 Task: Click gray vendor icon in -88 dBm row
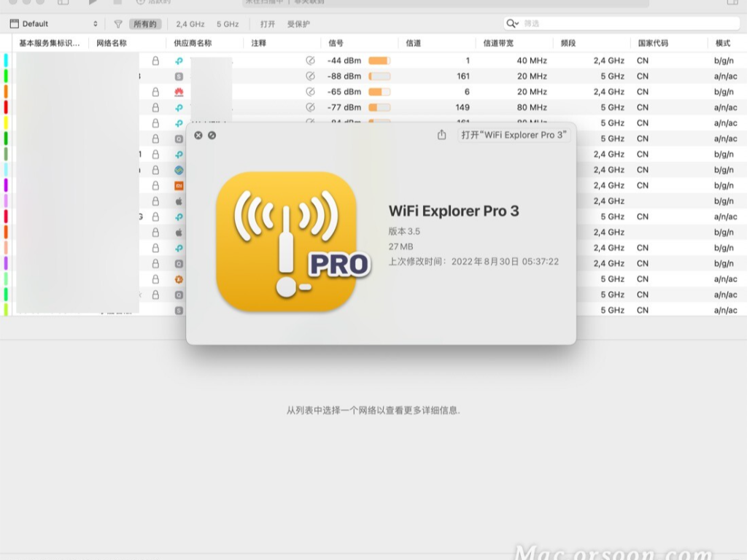[x=179, y=76]
